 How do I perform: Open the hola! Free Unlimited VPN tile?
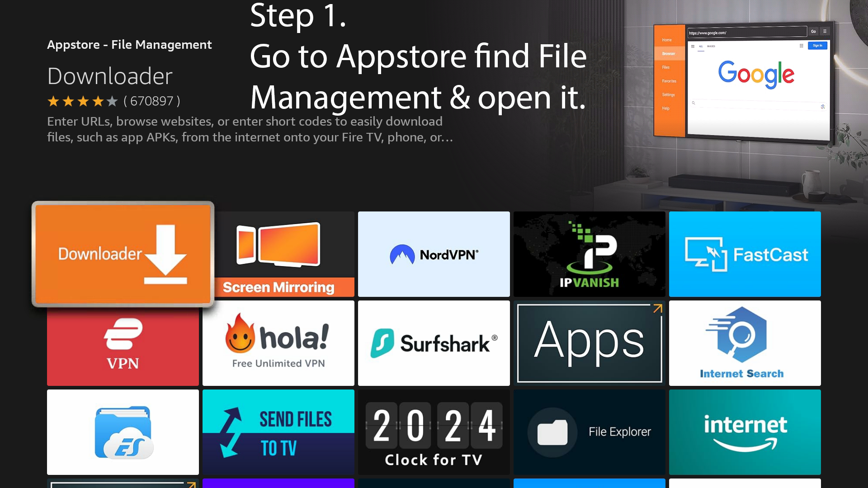pyautogui.click(x=278, y=343)
